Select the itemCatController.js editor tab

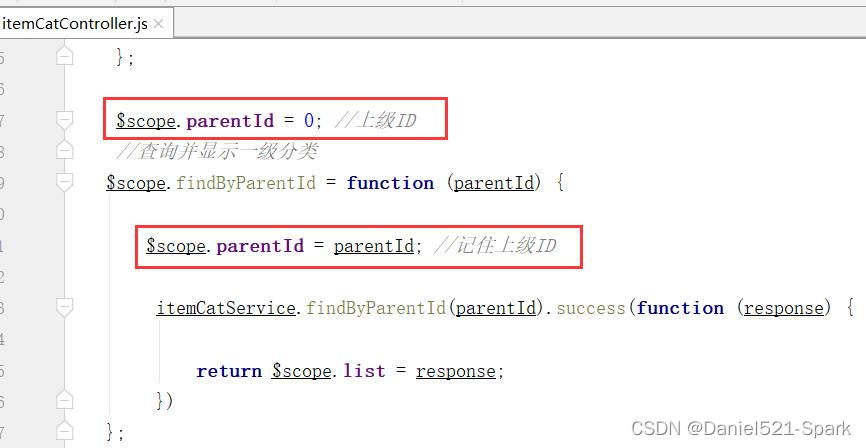pos(87,23)
